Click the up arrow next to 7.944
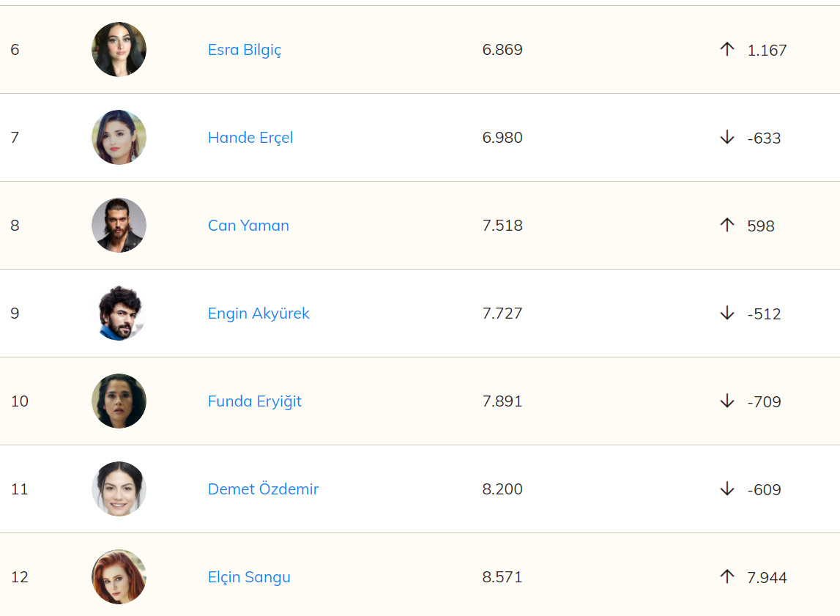840x616 pixels. point(726,577)
